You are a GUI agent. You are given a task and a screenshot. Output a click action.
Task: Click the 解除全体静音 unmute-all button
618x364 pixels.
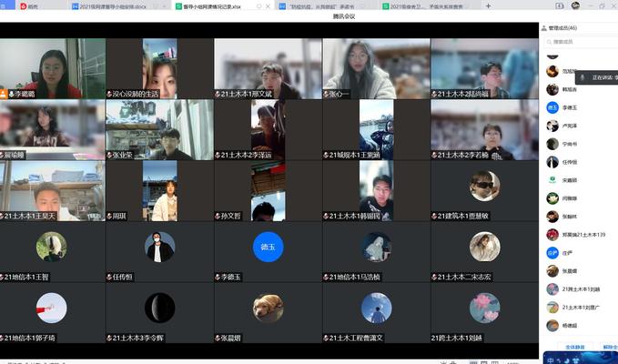point(610,347)
